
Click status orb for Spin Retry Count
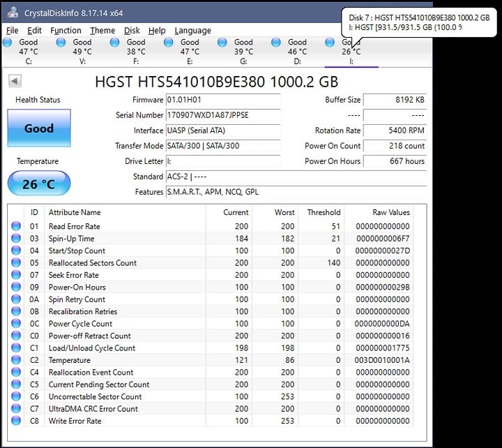pos(16,299)
